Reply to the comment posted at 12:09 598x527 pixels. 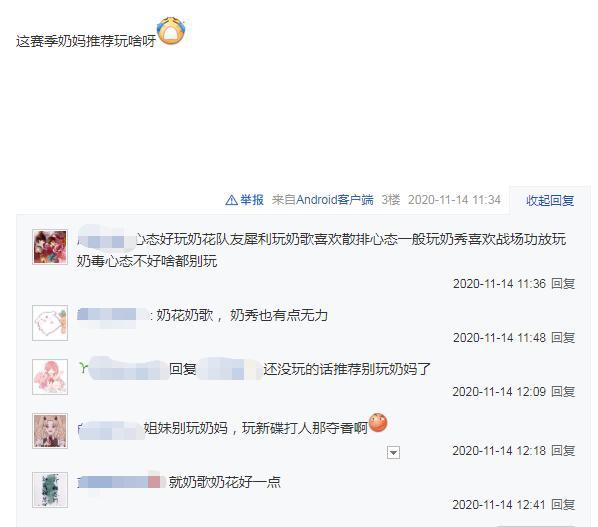coord(563,392)
